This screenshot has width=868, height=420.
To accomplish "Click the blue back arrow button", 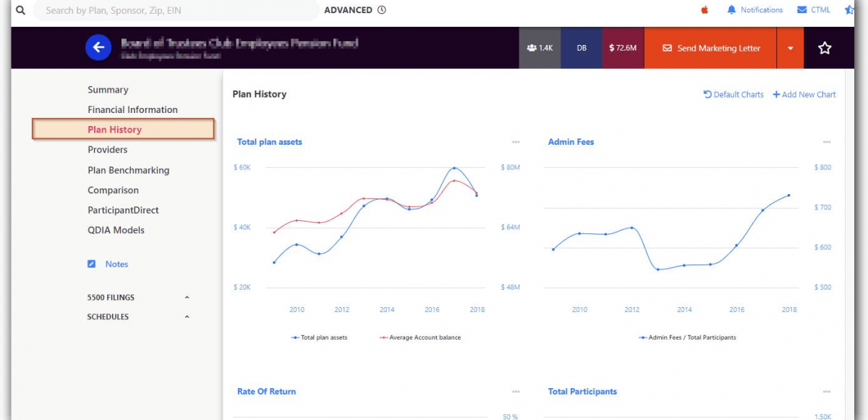I will [98, 48].
